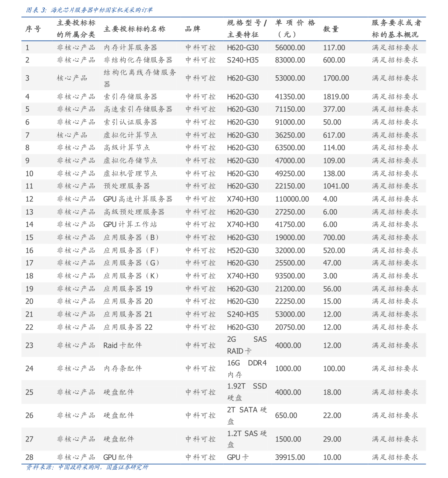Click the 应用服务器（K）cell
Screen dimensions: 448x478
132,276
